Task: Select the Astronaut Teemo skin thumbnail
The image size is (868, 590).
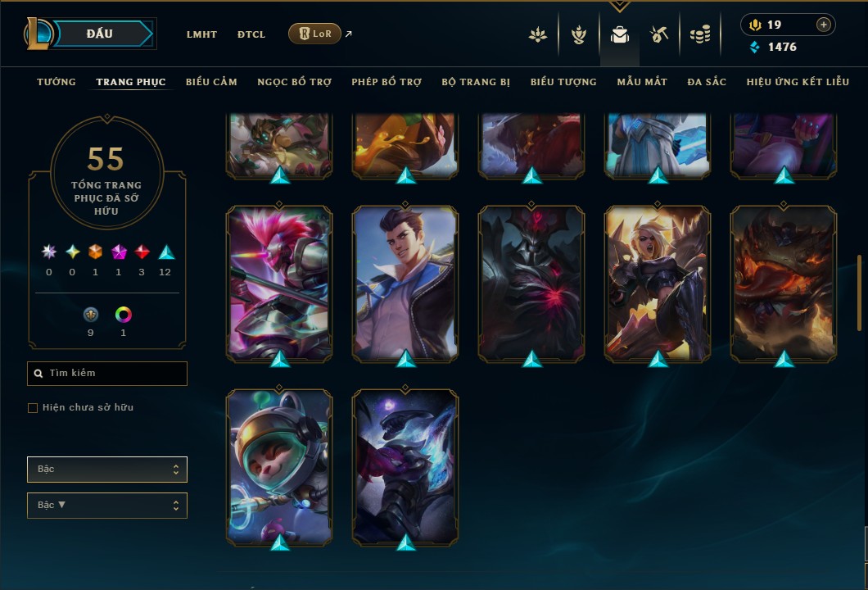Action: pyautogui.click(x=279, y=466)
